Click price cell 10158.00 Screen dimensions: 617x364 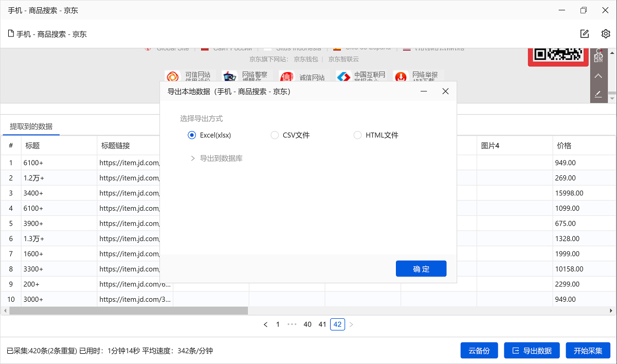585,269
